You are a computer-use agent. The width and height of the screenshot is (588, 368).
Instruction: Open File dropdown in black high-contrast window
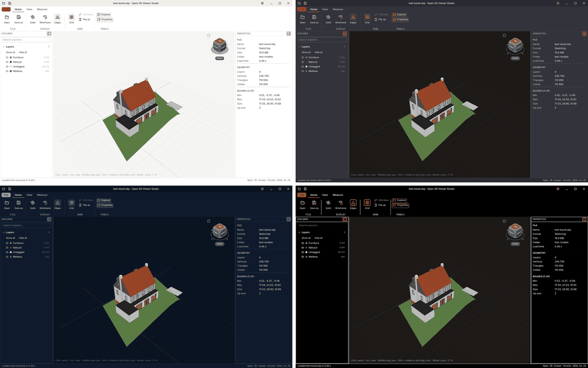point(302,195)
